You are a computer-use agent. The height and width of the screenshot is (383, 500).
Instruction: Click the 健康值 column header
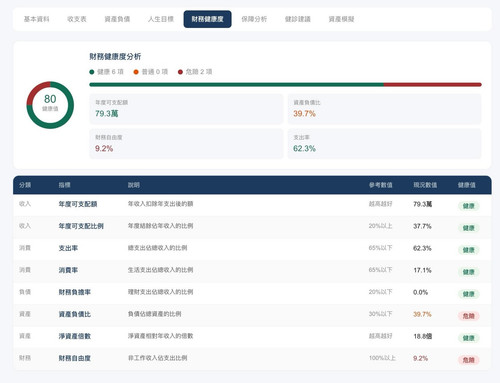click(467, 185)
